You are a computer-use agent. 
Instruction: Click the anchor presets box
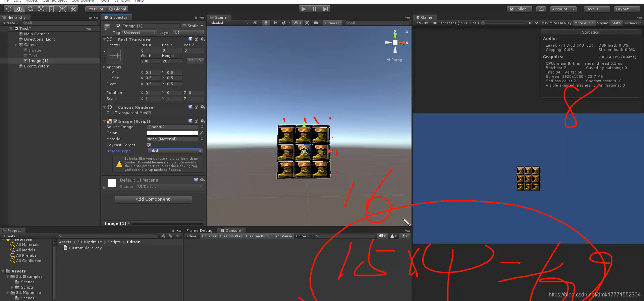pyautogui.click(x=115, y=56)
